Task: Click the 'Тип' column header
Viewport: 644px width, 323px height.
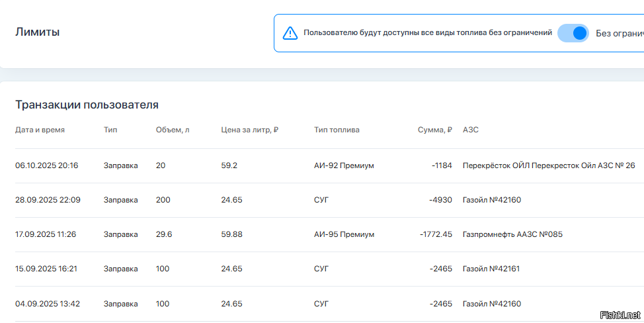Action: click(110, 130)
